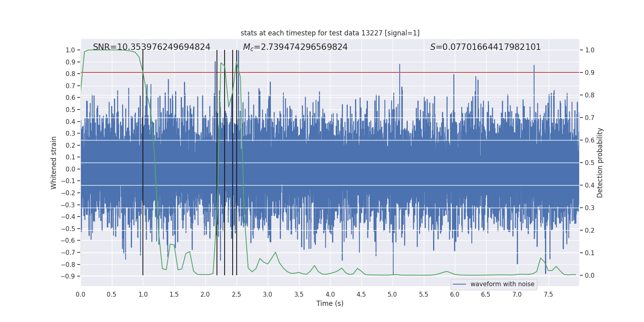Select the "Whitened strain" y-axis label
The image size is (644, 322).
[x=54, y=163]
